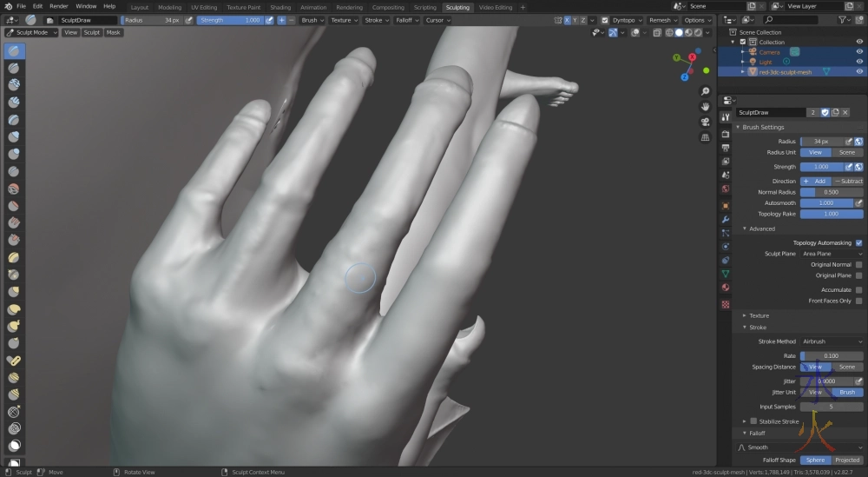Hide the Camera object in the outliner

pos(859,52)
